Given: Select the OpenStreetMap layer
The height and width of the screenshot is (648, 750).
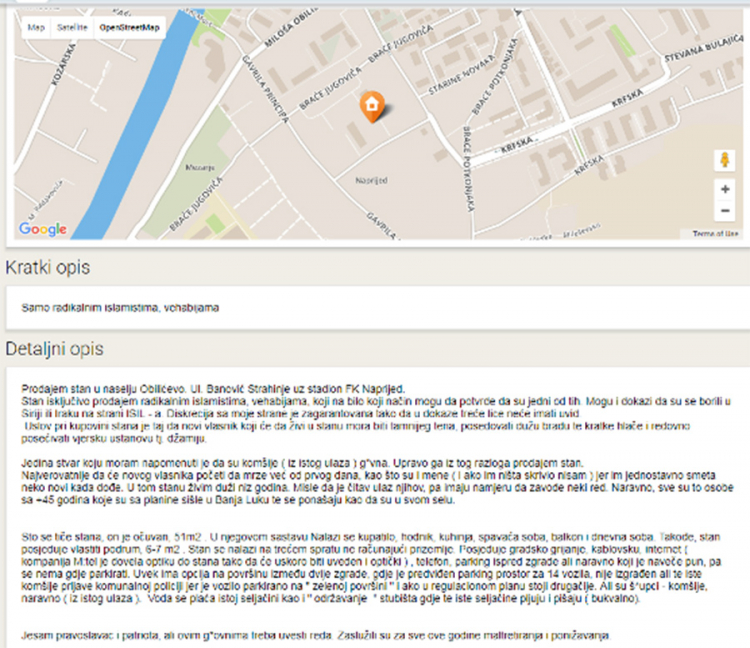Looking at the screenshot, I should (x=128, y=28).
